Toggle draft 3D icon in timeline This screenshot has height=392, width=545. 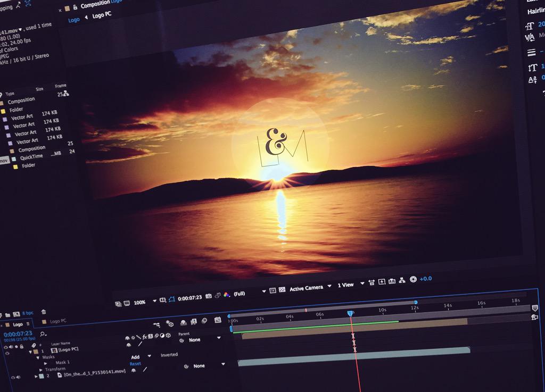click(x=170, y=323)
